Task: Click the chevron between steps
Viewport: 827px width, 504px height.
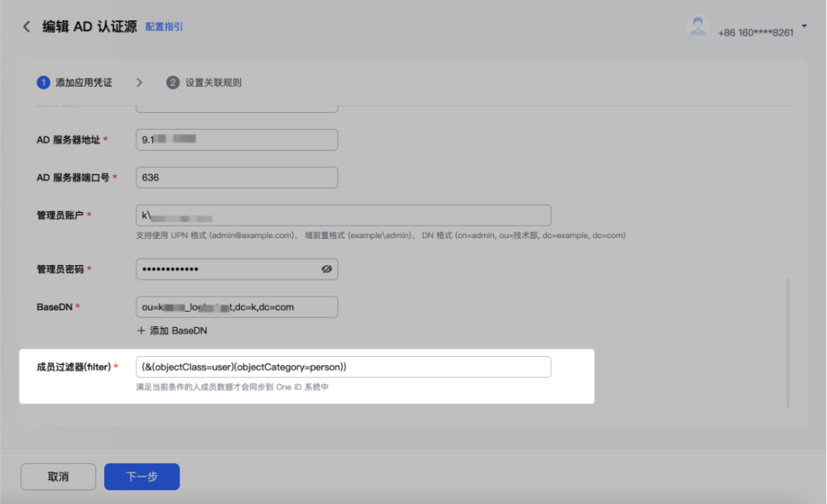Action: 139,83
